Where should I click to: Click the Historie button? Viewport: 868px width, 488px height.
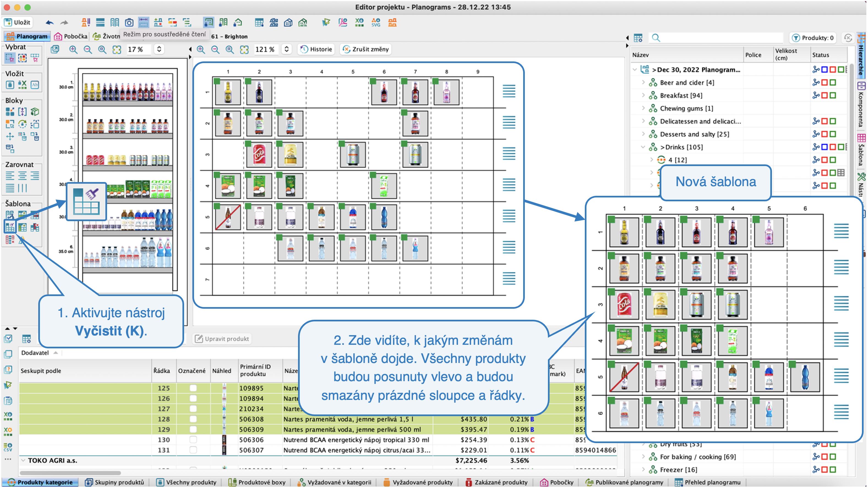pyautogui.click(x=316, y=49)
